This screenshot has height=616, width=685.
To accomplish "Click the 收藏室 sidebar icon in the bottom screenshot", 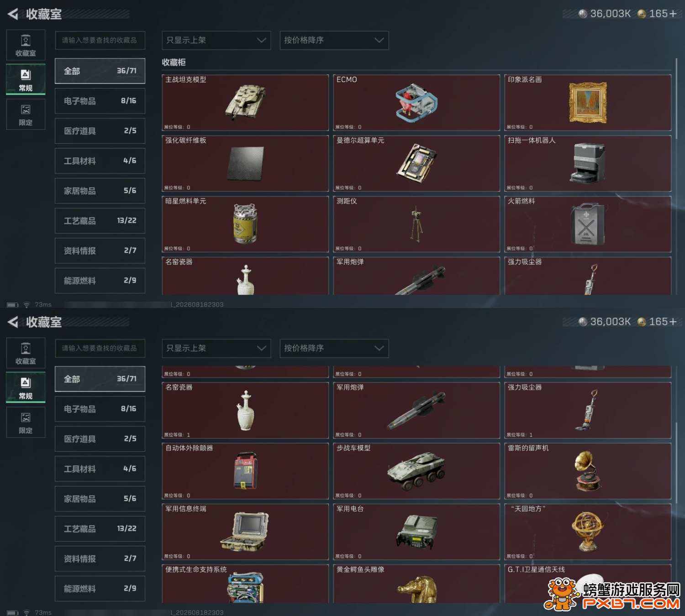I will coord(26,353).
